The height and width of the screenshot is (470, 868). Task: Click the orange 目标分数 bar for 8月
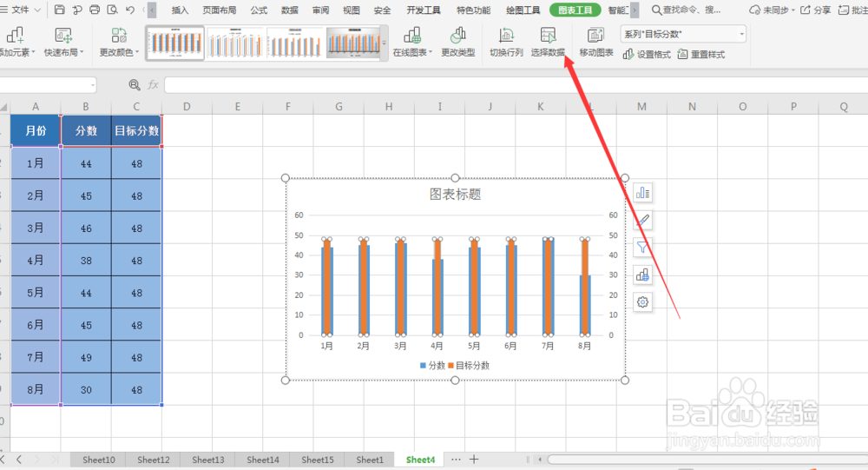[x=584, y=287]
